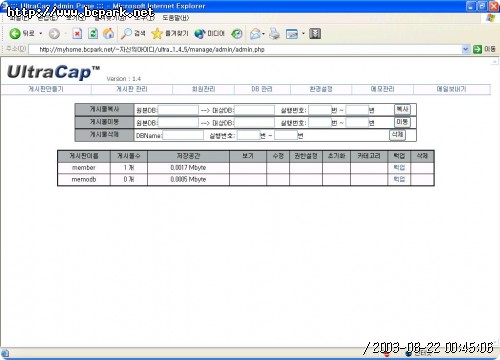This screenshot has height=360, width=500.
Task: Click the start number field in 게시물복사 row
Action: point(320,110)
